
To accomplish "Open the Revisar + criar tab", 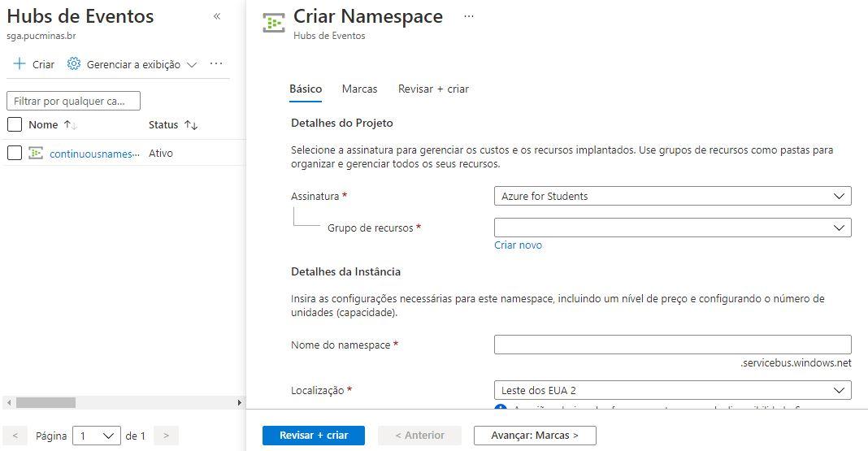I will pyautogui.click(x=433, y=89).
